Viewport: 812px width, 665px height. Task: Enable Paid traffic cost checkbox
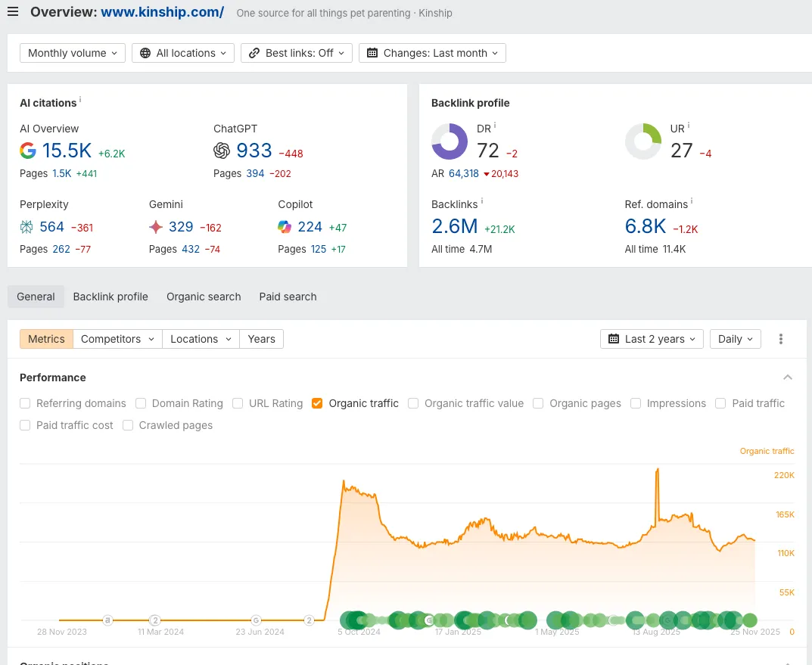(x=25, y=425)
